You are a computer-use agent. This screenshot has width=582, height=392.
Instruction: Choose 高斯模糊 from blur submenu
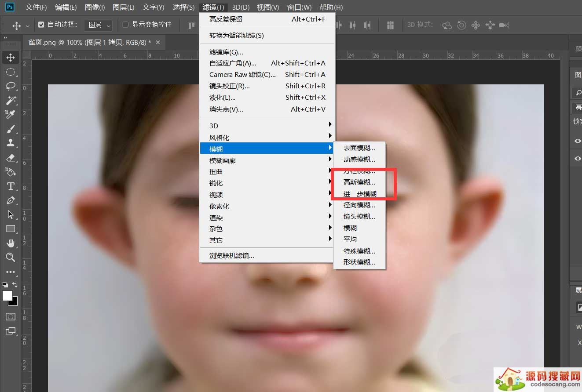click(359, 182)
